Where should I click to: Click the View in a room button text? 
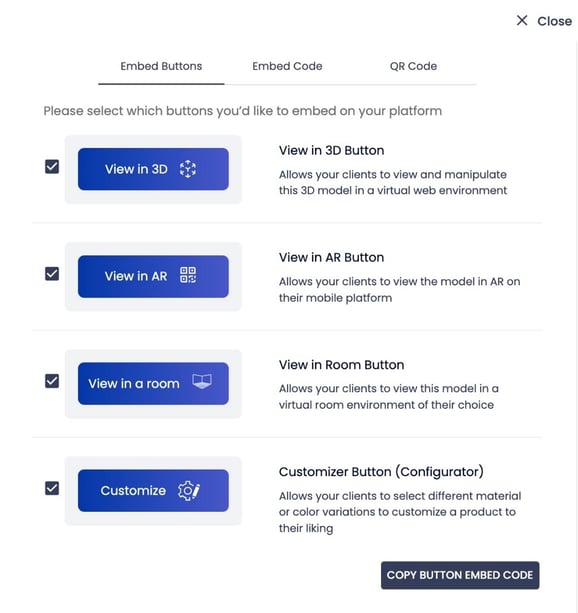pos(134,384)
